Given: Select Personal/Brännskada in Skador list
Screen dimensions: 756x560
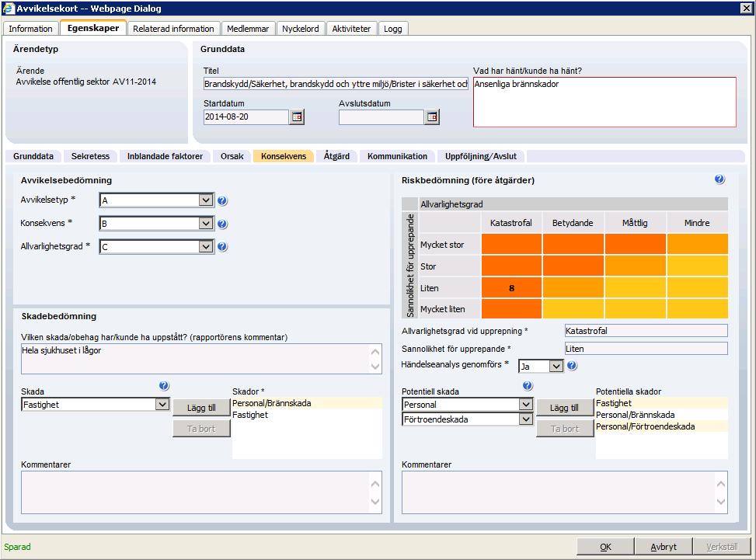Looking at the screenshot, I should tap(307, 403).
